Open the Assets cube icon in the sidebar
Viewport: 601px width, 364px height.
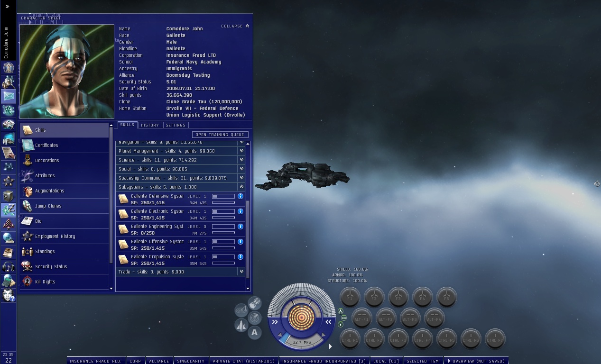pos(8,195)
